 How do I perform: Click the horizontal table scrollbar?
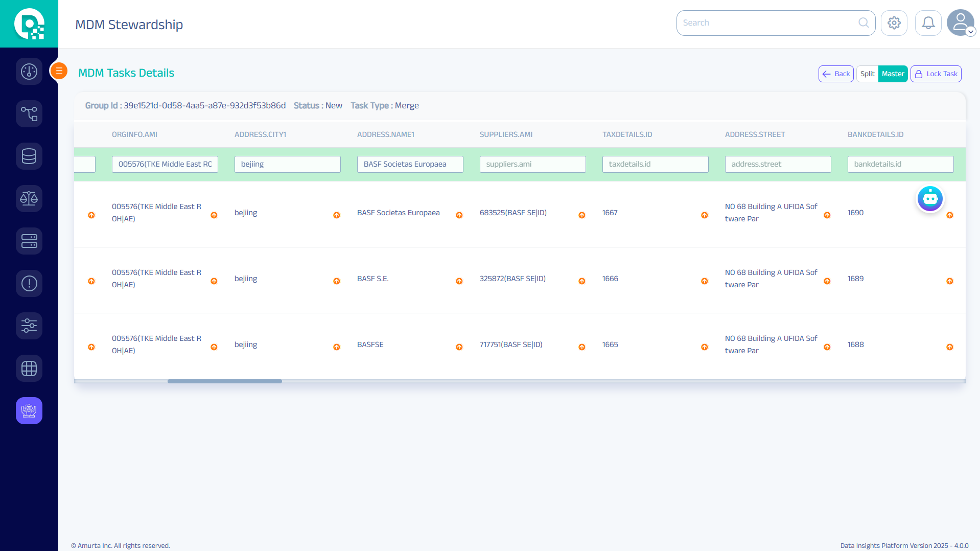click(225, 381)
